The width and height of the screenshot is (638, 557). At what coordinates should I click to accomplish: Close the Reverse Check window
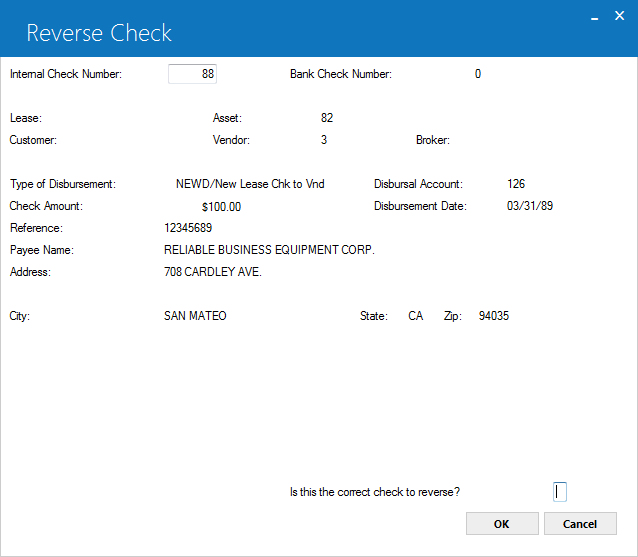point(619,16)
